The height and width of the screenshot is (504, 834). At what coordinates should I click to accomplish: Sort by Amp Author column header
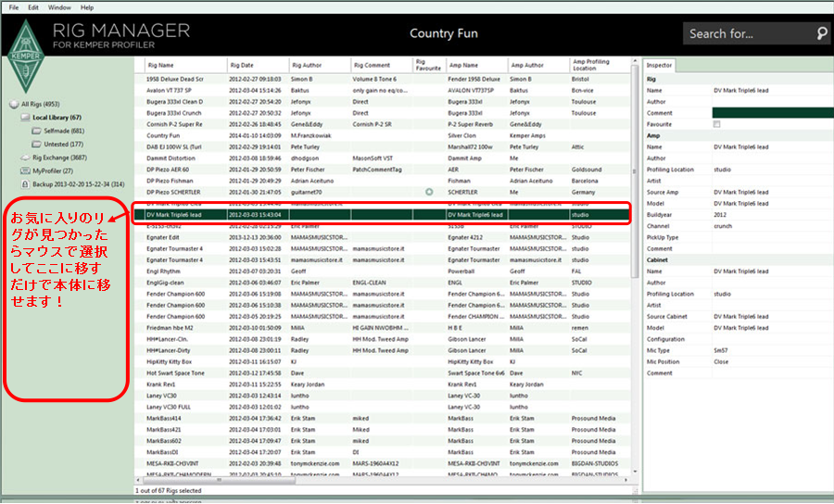(538, 65)
